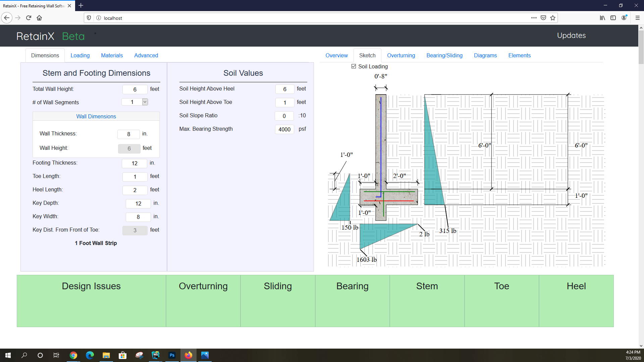Open the number of Wall Segments dropdown
Screen dimensions: 644x362
[x=145, y=102]
